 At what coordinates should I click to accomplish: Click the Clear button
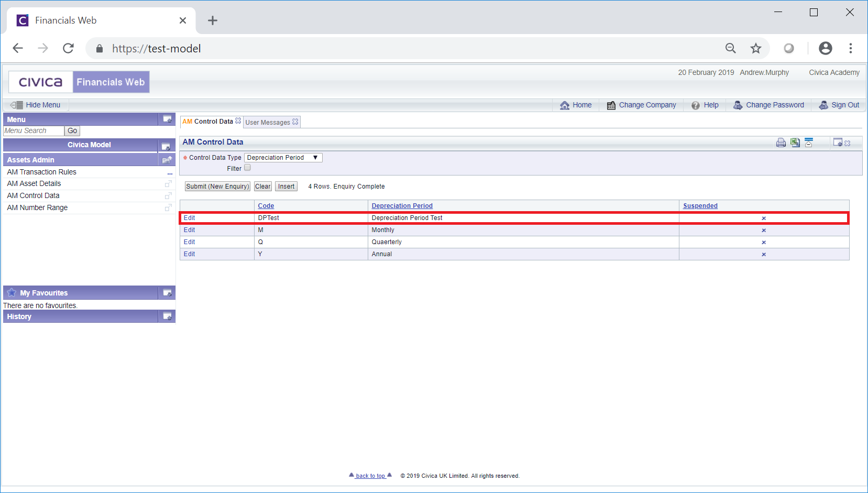(x=263, y=187)
